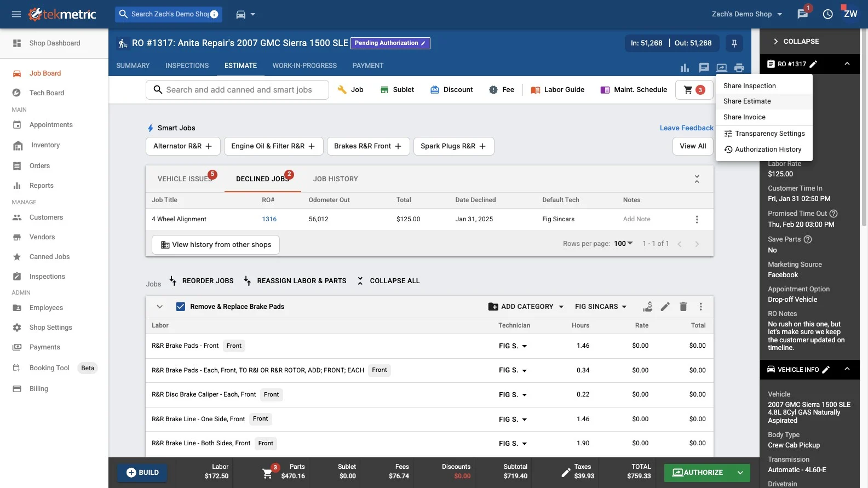Click the Labor Guide button
Viewport: 868px width, 488px height.
[557, 90]
